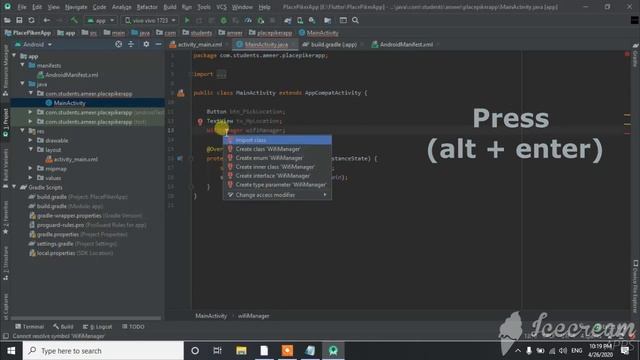Click the Open folder toolbar icon
The height and width of the screenshot is (360, 640).
7,20
